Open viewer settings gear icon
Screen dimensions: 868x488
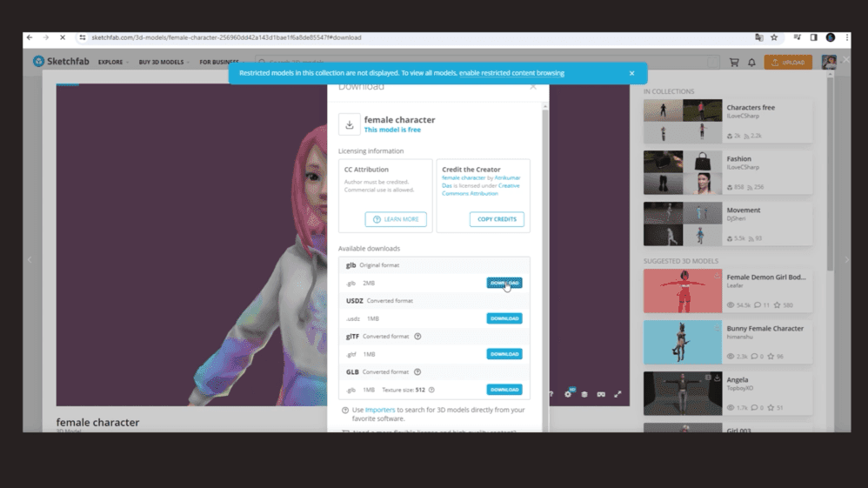[568, 394]
